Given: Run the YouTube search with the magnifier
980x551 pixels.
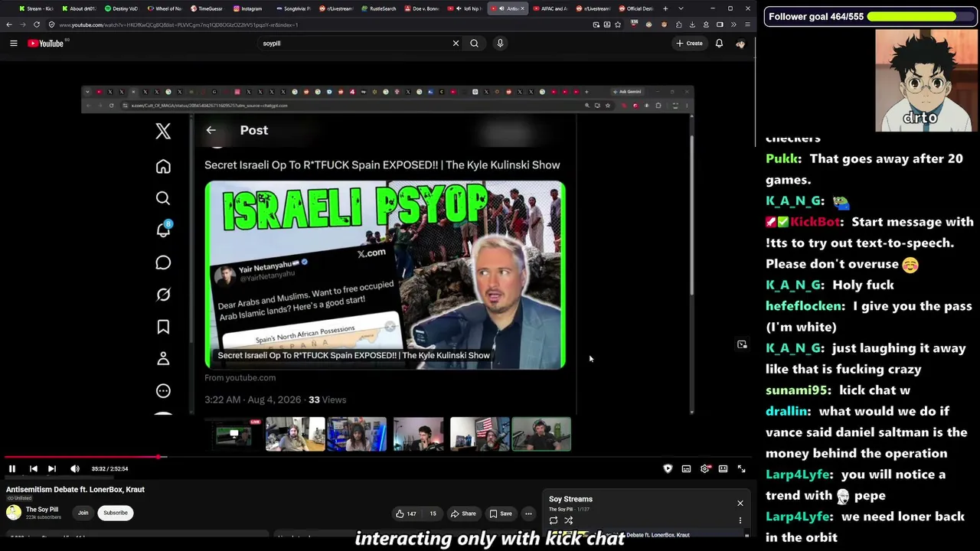Looking at the screenshot, I should pyautogui.click(x=474, y=44).
